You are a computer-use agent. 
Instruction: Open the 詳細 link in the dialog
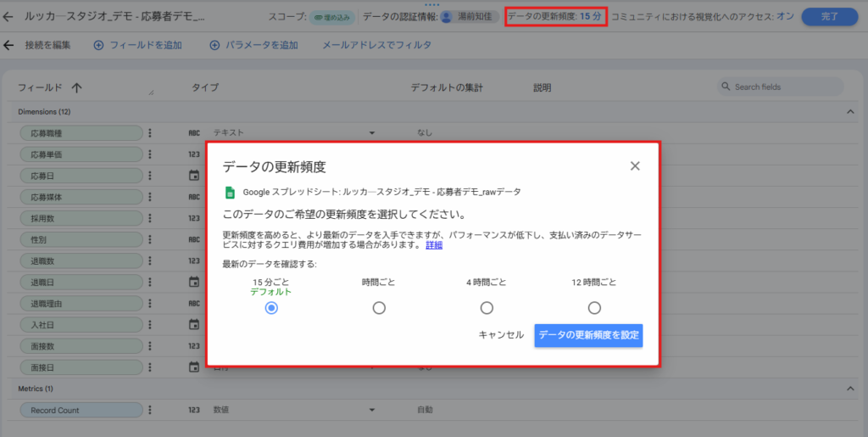point(434,245)
